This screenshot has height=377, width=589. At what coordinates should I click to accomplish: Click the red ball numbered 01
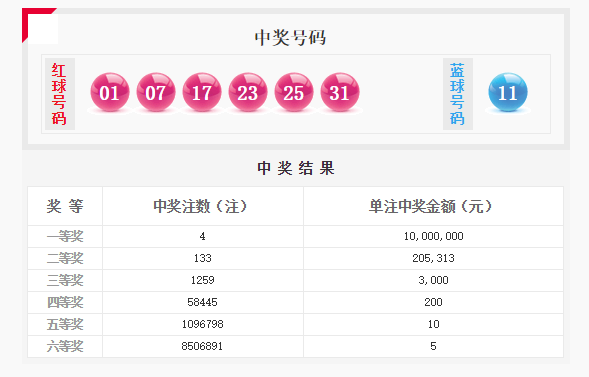pos(110,92)
